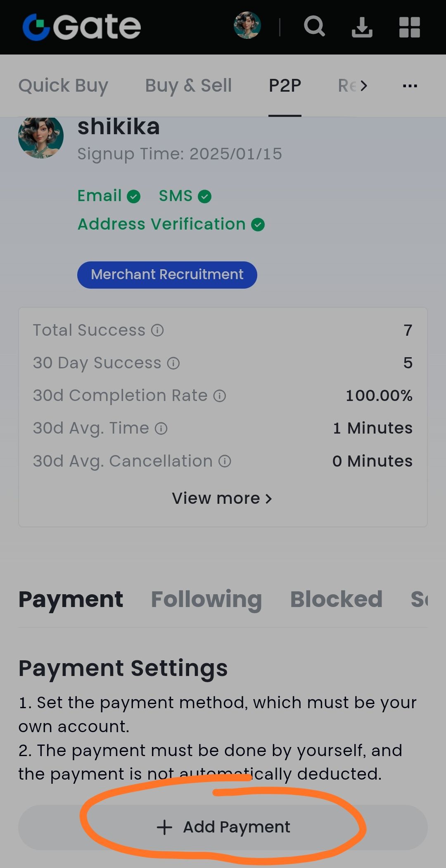Click info icon beside Total Success
This screenshot has height=868, width=446.
157,330
